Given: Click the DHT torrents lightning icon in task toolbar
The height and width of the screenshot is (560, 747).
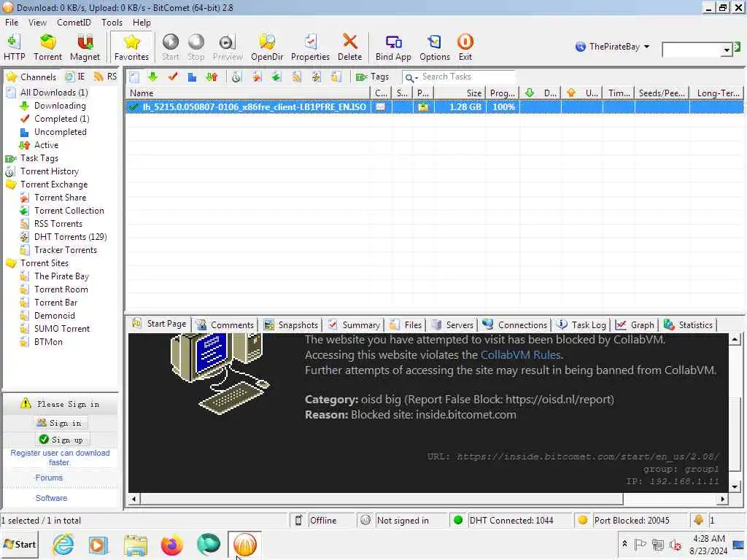Looking at the screenshot, I should click(x=316, y=77).
